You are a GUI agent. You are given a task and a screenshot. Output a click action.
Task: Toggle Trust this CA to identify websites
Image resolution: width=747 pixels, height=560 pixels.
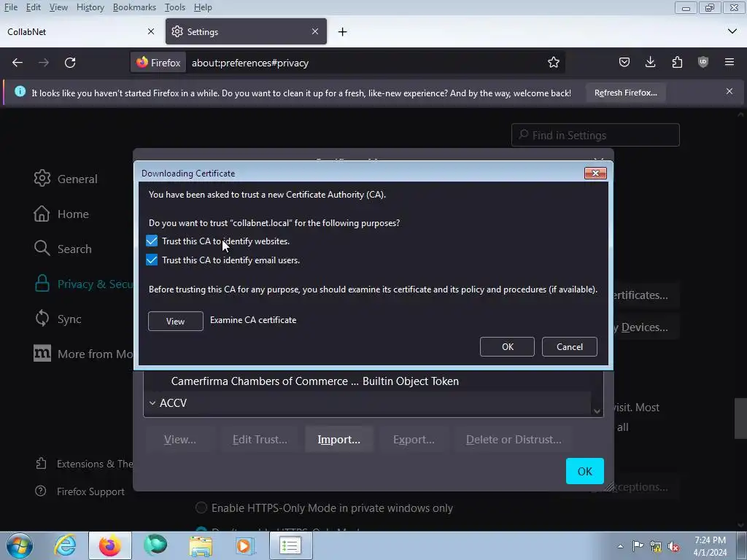click(152, 241)
